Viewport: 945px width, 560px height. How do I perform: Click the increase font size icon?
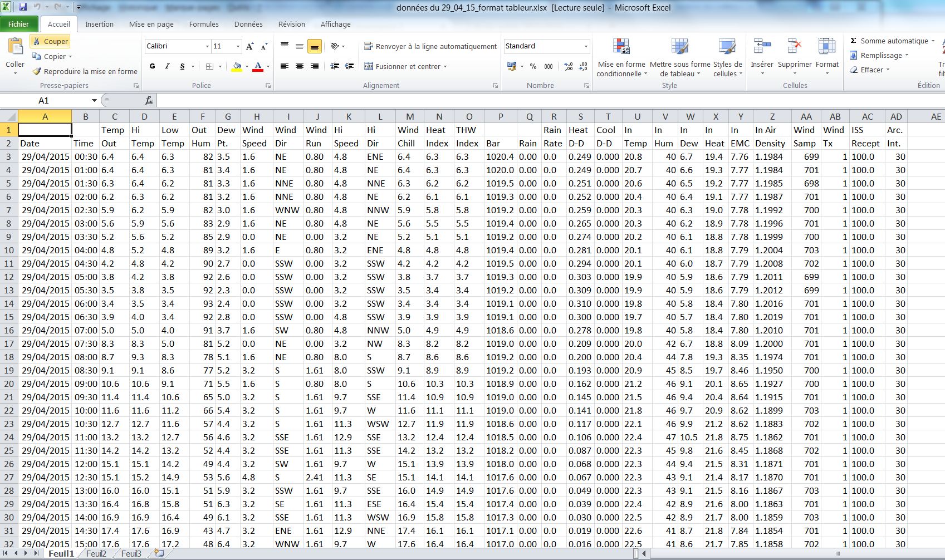249,46
